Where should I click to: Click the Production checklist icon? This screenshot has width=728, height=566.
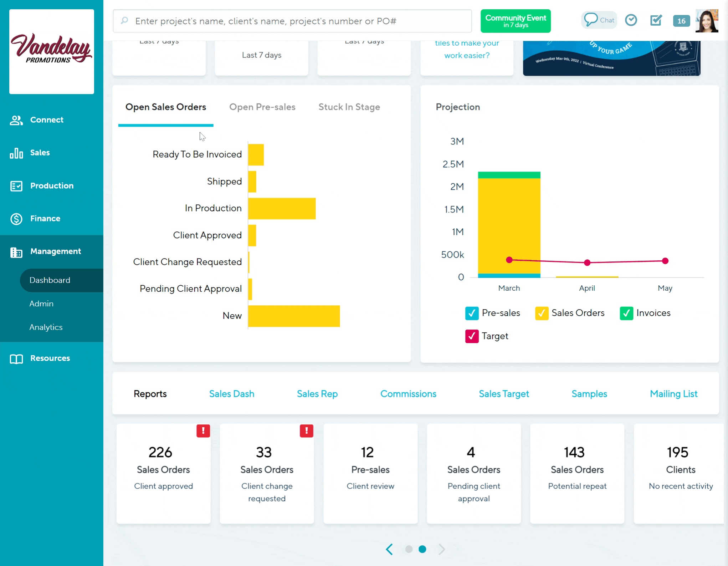tap(16, 186)
